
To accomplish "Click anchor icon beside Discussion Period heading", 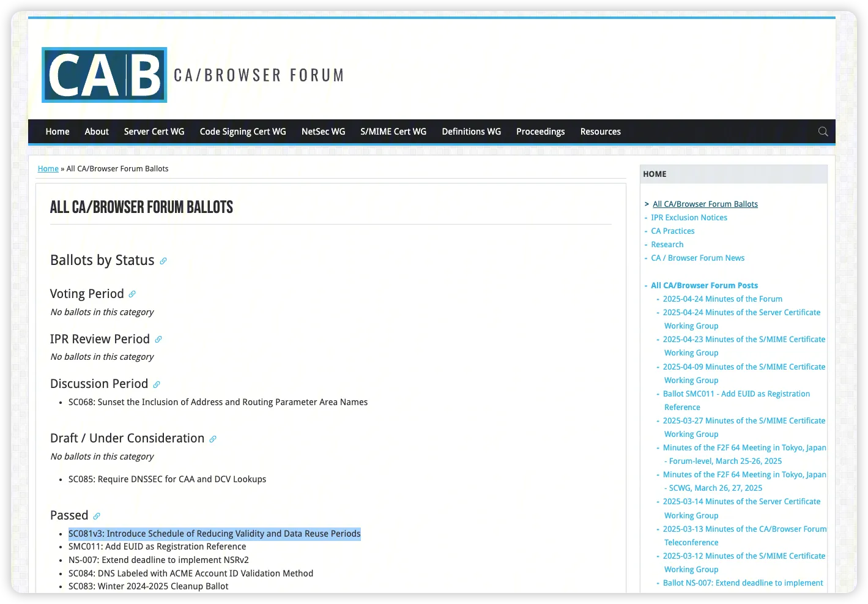I will 157,385.
